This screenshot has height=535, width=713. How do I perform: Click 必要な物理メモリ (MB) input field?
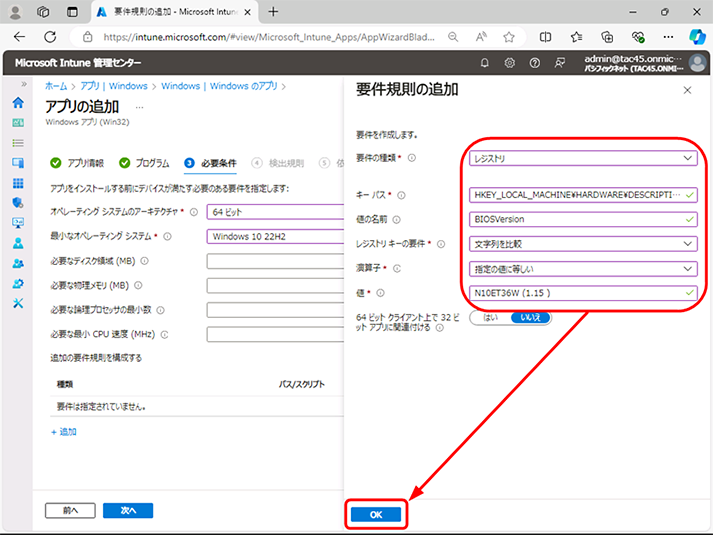[275, 285]
